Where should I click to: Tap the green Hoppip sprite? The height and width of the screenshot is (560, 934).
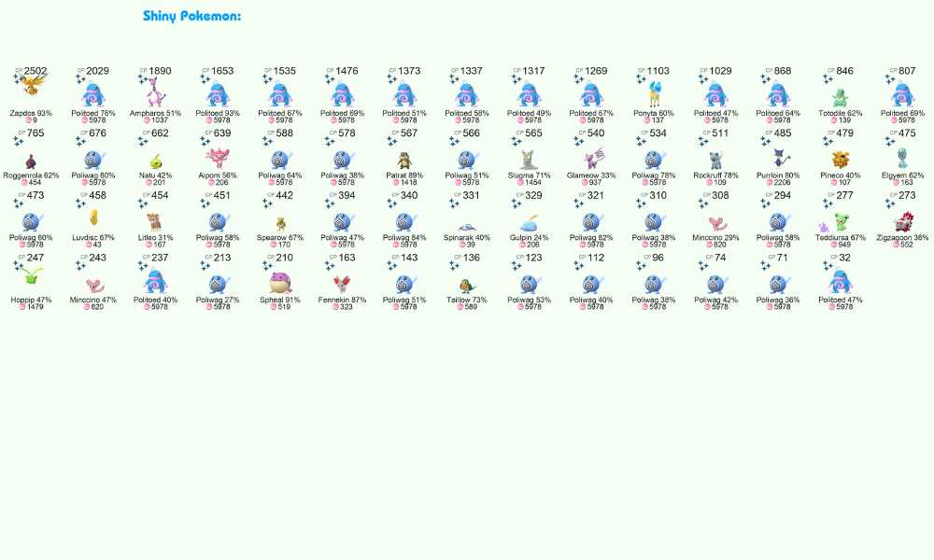coord(31,275)
